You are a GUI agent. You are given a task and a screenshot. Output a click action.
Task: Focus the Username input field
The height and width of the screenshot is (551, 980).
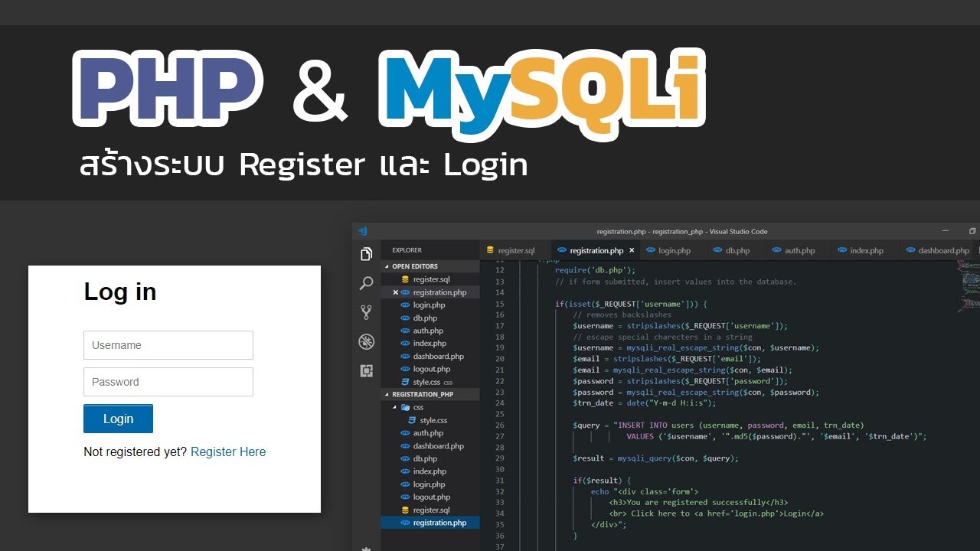click(x=168, y=345)
